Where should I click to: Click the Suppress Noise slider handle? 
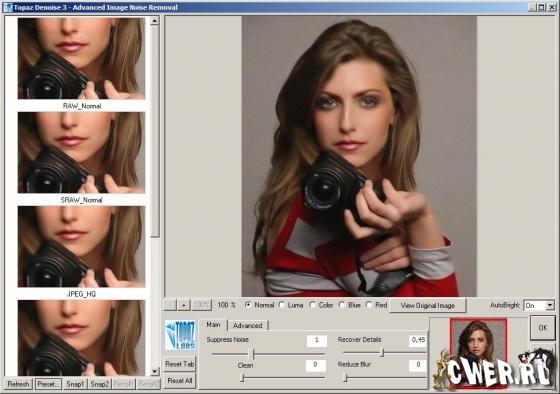(x=253, y=354)
